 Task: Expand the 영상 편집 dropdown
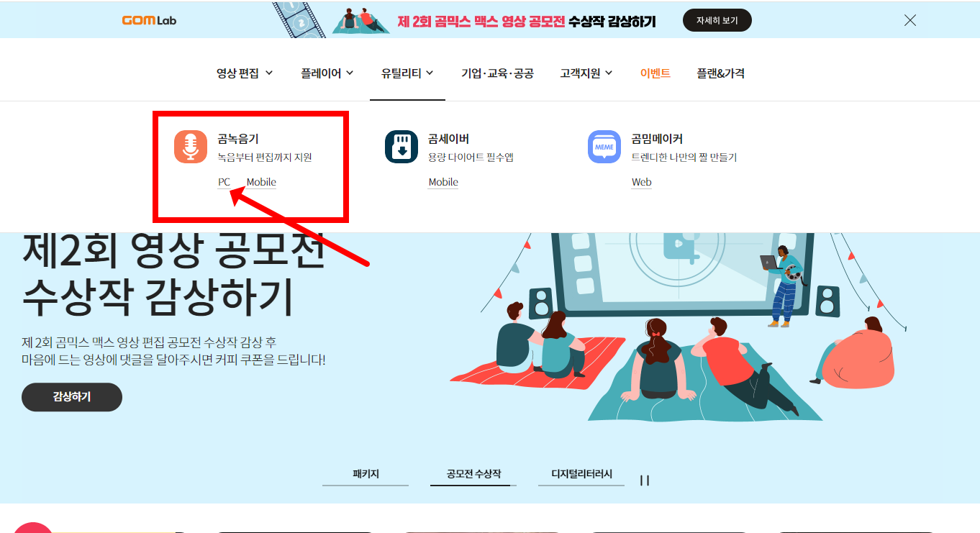coord(245,73)
